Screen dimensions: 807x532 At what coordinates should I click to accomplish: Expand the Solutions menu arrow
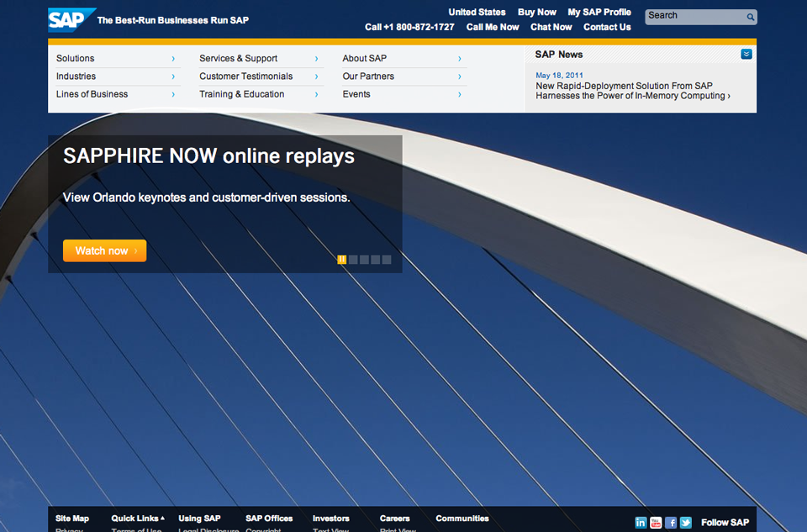(173, 59)
